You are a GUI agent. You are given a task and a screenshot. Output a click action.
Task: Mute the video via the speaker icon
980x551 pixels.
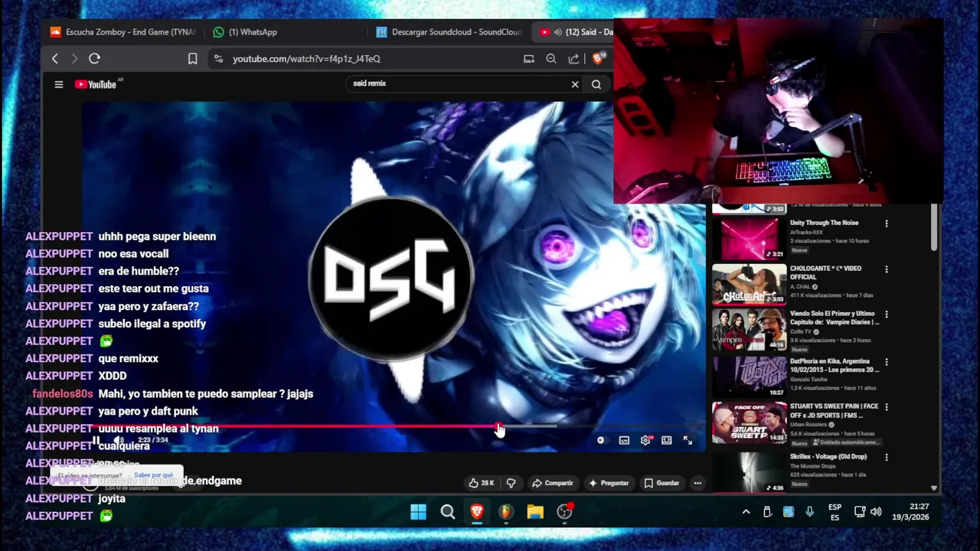119,440
